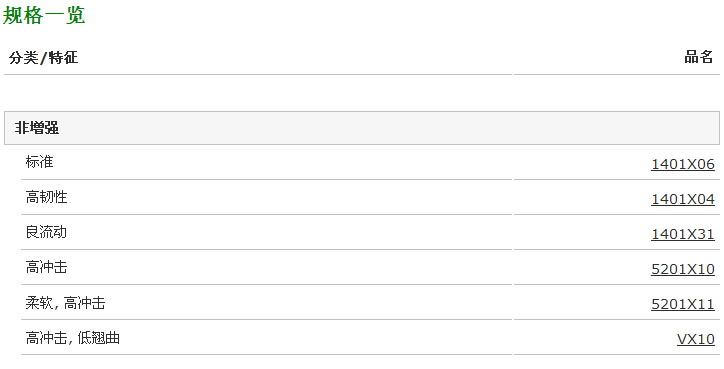Select the 高韧性 feature label
724x369 pixels.
click(46, 197)
